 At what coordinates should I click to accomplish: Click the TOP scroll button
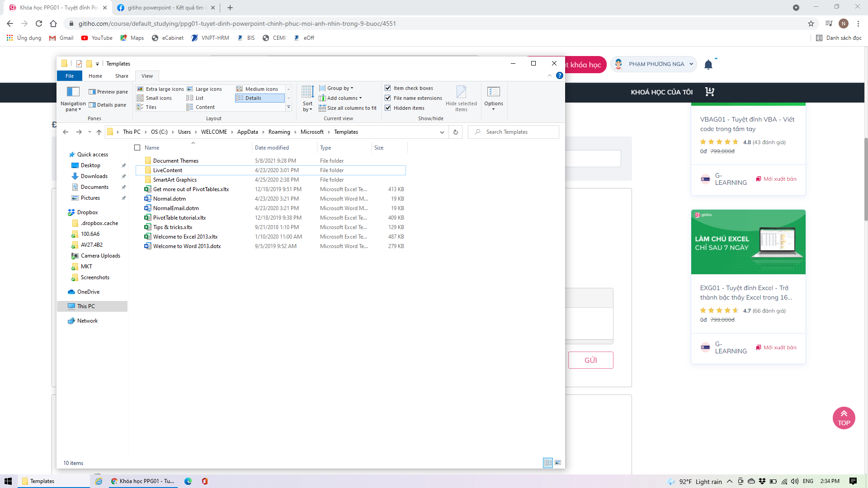[x=844, y=418]
